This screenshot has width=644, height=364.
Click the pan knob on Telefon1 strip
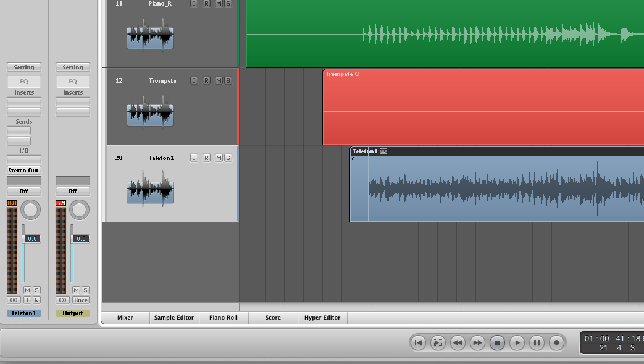(x=30, y=210)
